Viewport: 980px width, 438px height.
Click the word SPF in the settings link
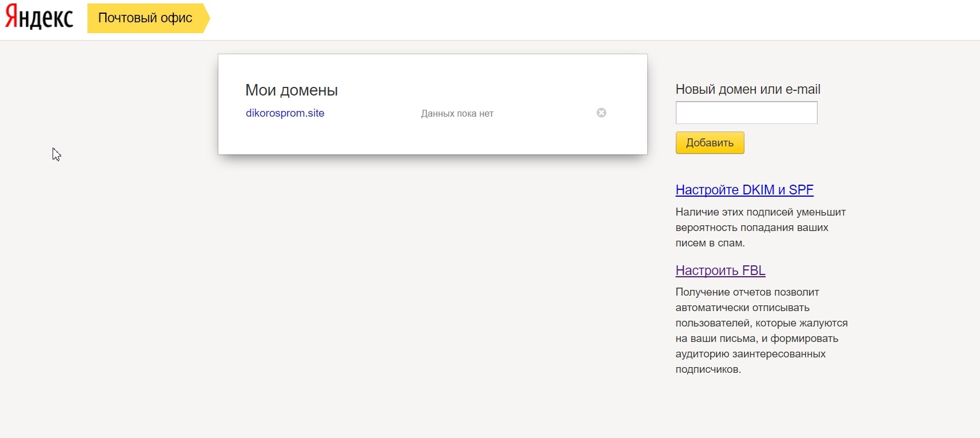click(800, 190)
